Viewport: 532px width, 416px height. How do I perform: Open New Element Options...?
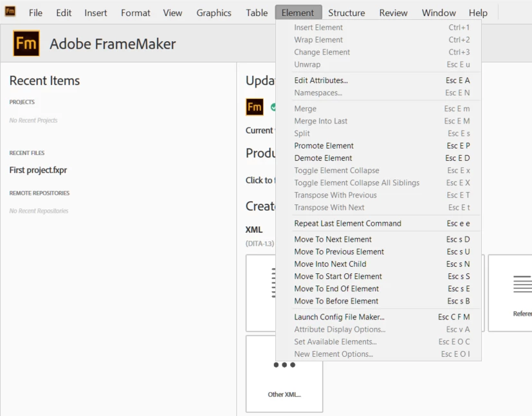point(379,354)
